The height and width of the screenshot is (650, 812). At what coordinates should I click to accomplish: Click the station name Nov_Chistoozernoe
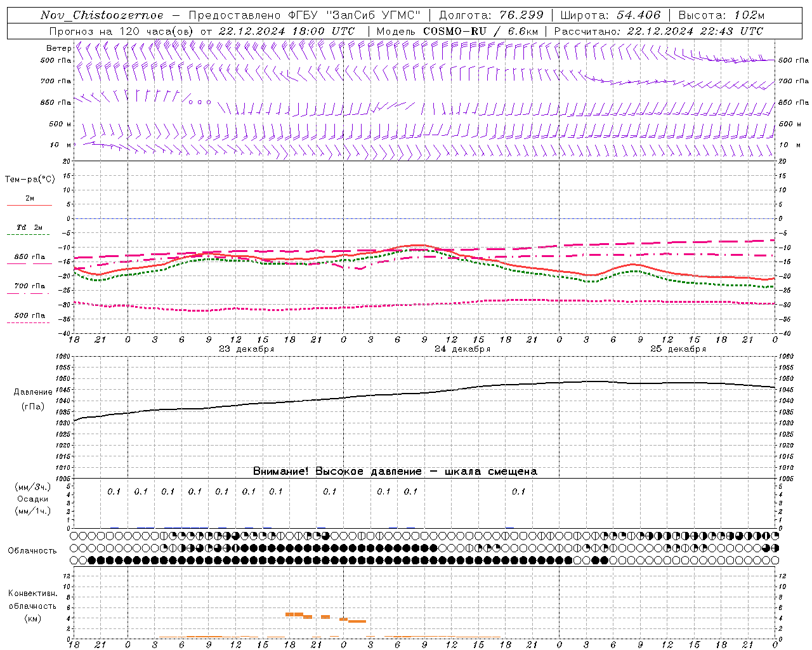point(101,15)
